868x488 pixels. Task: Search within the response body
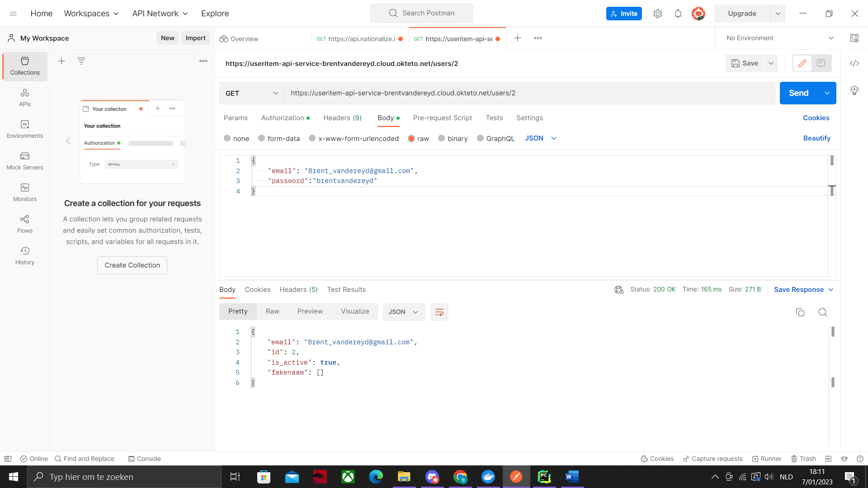coord(822,312)
